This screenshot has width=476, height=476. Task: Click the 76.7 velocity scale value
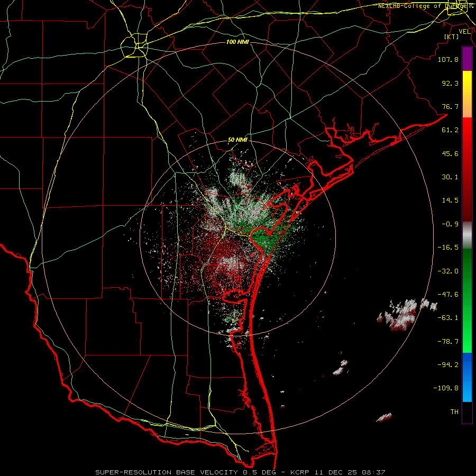coord(450,106)
